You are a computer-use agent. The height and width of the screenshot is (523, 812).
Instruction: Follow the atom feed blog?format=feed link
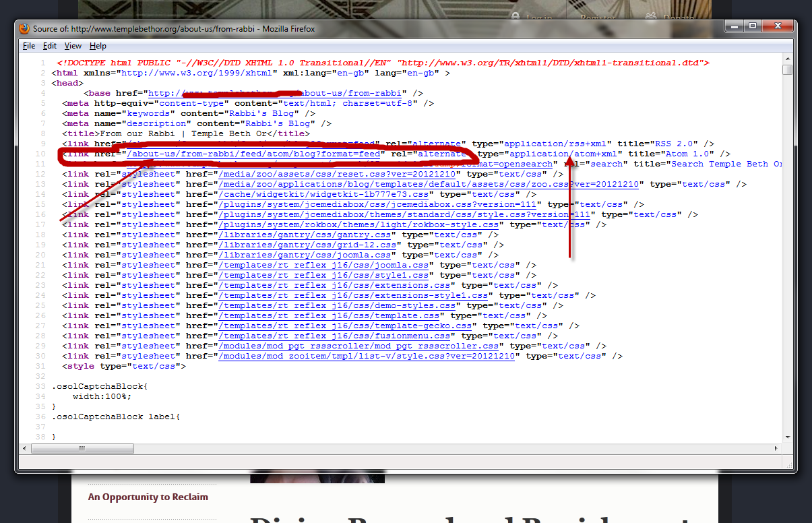point(254,154)
